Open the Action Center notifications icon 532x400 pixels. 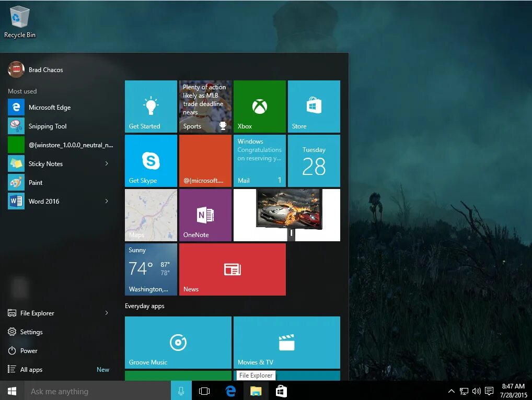(489, 391)
